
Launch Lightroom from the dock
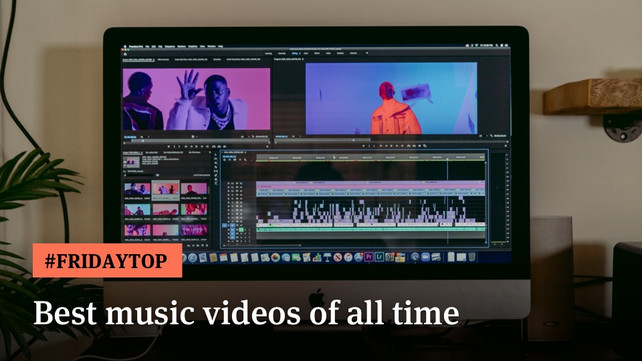(x=379, y=257)
